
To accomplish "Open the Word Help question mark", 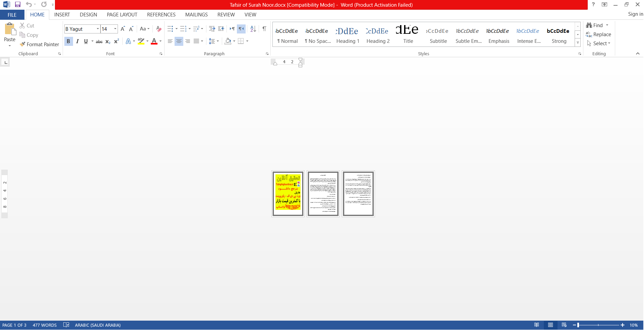I will (593, 4).
